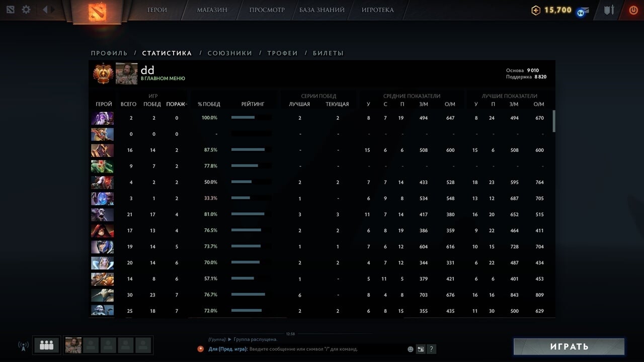Open the armory shield and sword icon
Image resolution: width=644 pixels, height=362 pixels.
(x=609, y=10)
